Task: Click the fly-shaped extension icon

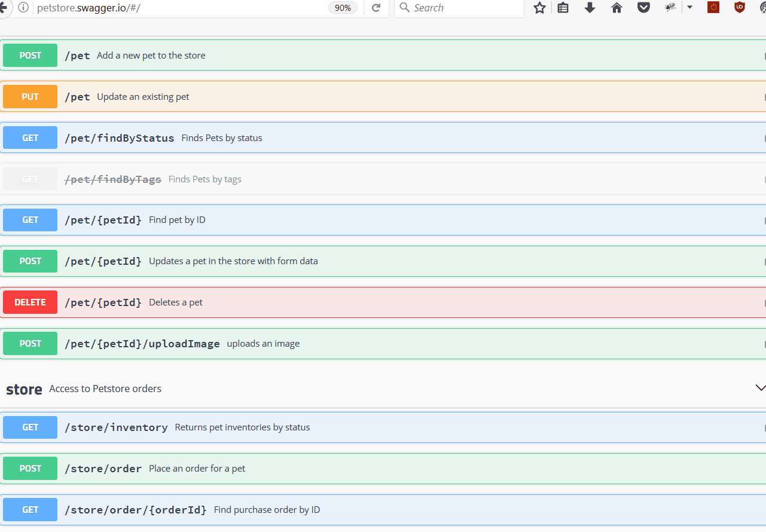Action: [x=670, y=8]
